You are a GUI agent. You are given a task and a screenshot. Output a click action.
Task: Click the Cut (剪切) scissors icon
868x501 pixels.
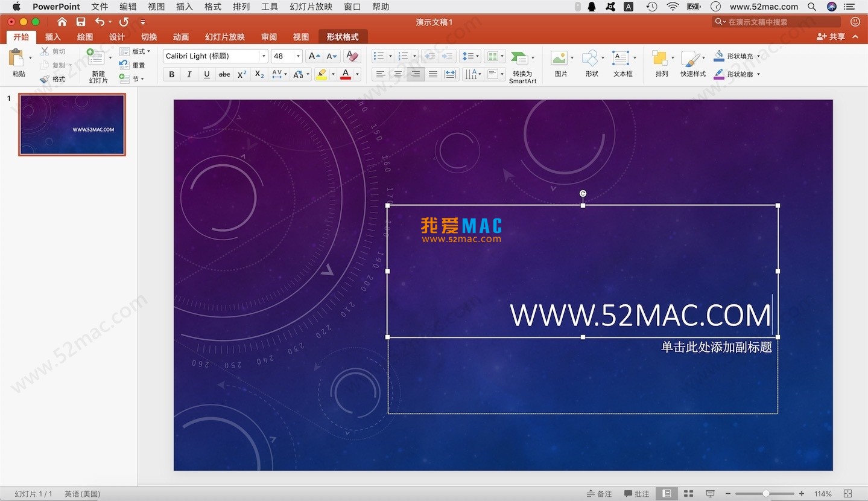coord(45,51)
